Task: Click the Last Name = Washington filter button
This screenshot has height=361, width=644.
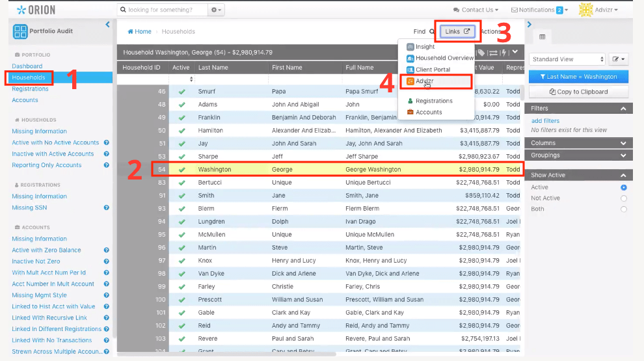Action: [578, 77]
